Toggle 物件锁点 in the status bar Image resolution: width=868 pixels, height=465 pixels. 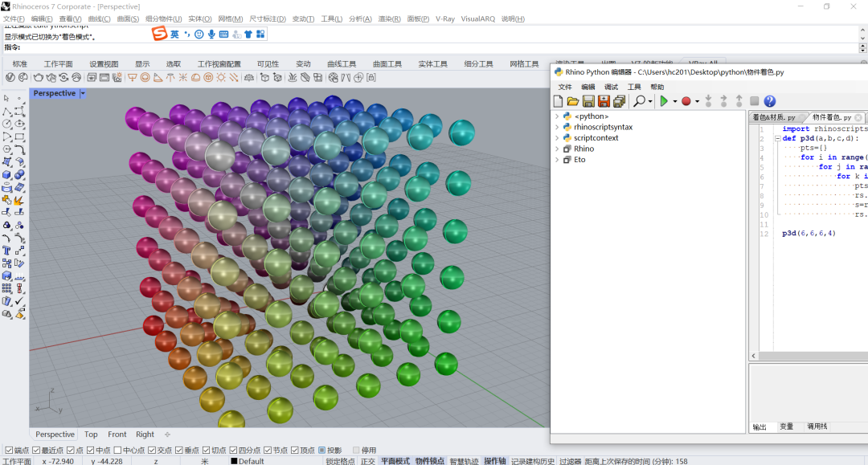(429, 461)
